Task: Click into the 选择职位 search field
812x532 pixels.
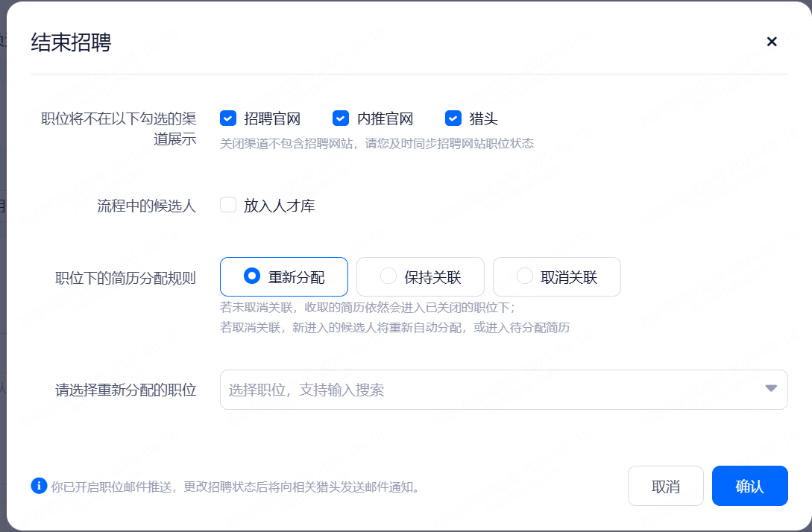Action: point(485,390)
